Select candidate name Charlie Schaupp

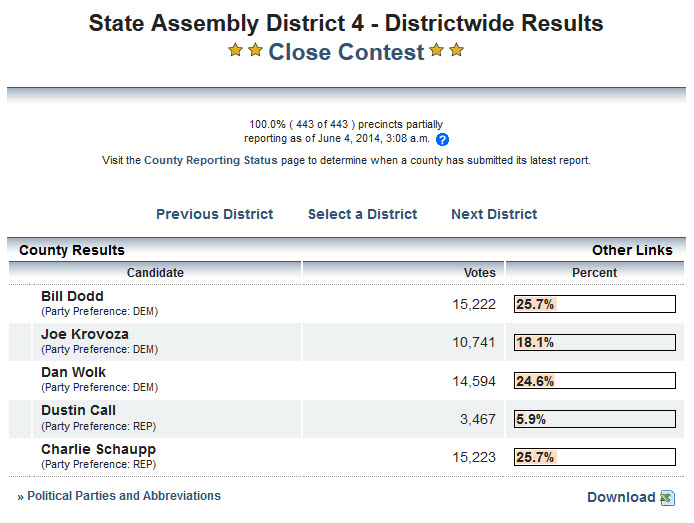(98, 449)
